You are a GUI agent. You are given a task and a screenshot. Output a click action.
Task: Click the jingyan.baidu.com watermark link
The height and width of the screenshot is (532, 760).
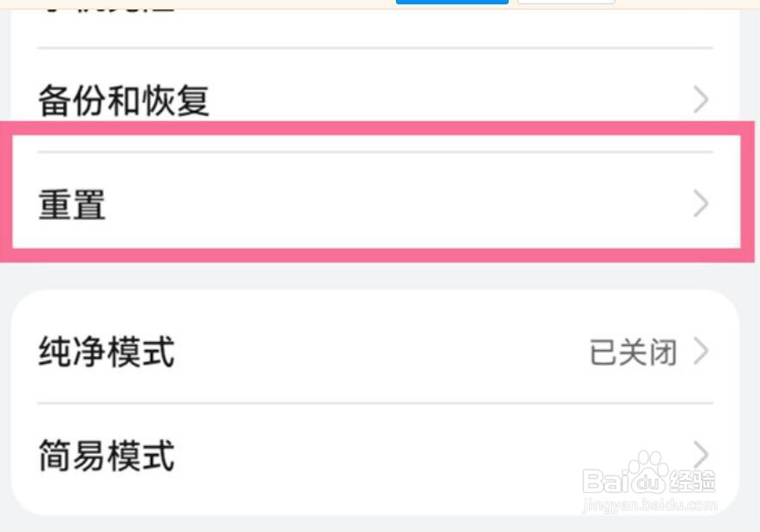pos(650,503)
